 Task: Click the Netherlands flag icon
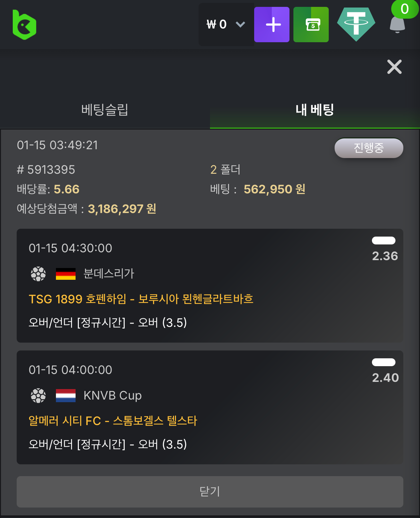(x=66, y=396)
